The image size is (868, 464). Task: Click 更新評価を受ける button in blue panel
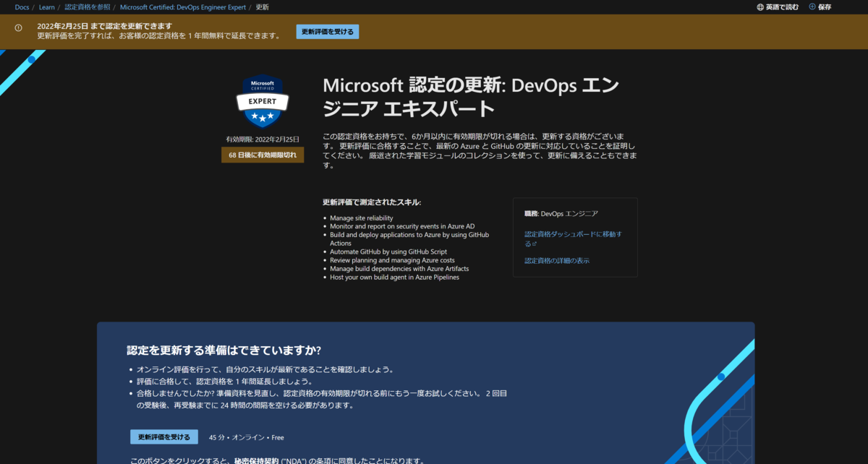pos(164,437)
